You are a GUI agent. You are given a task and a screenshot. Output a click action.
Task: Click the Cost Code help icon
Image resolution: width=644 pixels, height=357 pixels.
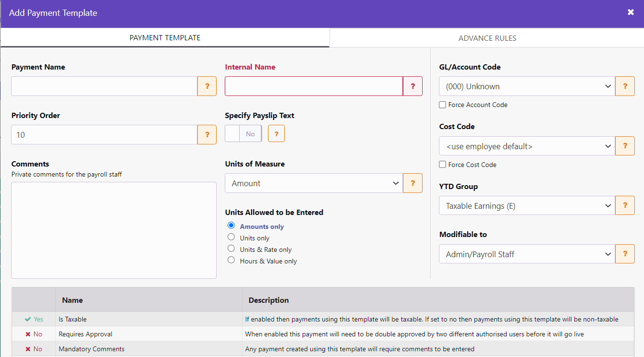625,146
